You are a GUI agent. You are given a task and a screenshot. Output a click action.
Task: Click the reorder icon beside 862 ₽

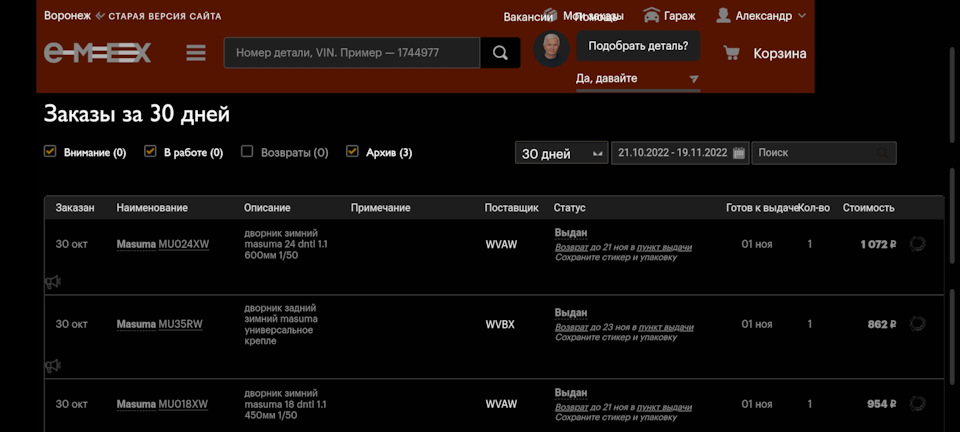pyautogui.click(x=917, y=324)
